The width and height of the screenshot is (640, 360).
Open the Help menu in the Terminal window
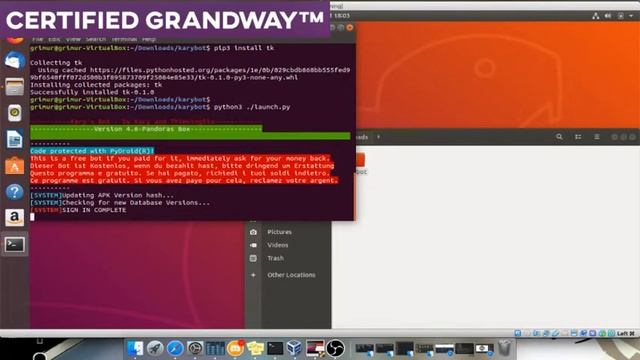149,39
